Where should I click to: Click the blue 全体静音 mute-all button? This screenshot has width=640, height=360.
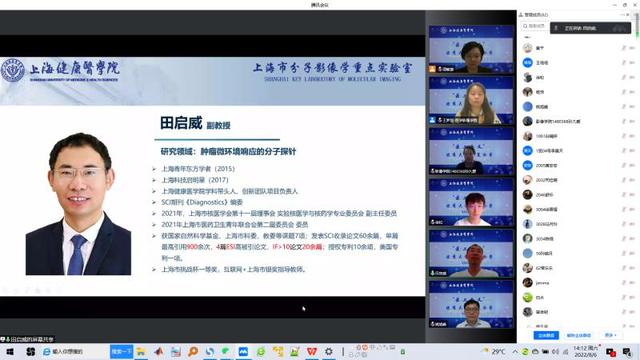(x=546, y=335)
